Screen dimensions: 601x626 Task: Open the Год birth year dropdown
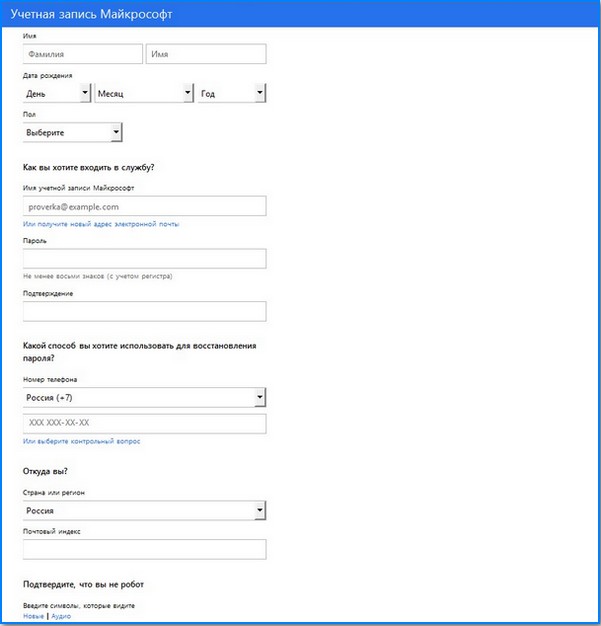pos(231,93)
